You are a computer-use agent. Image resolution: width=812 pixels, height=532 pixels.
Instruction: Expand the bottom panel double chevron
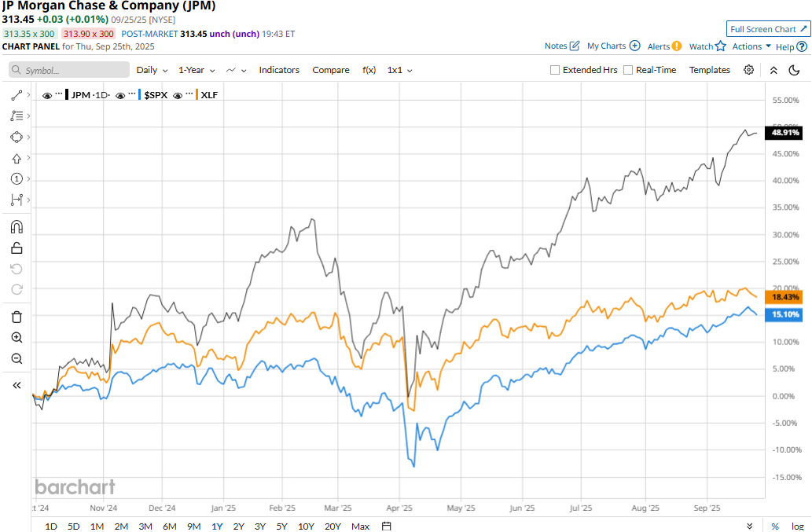[749, 526]
